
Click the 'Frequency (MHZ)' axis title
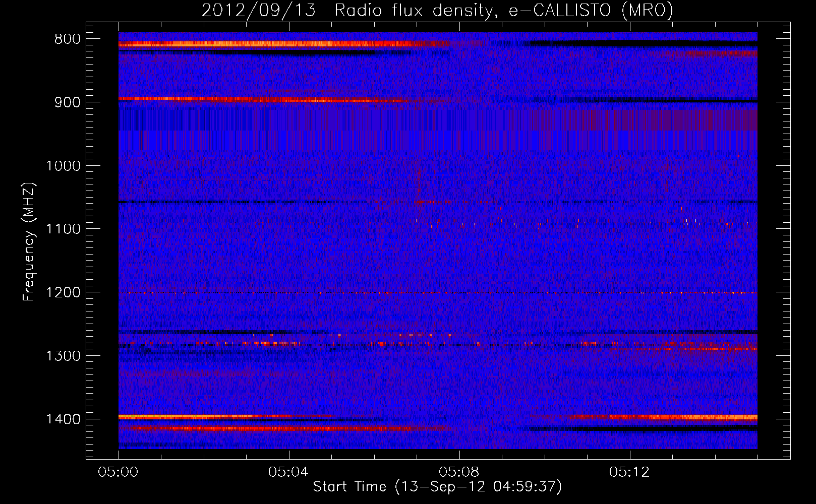pos(29,242)
